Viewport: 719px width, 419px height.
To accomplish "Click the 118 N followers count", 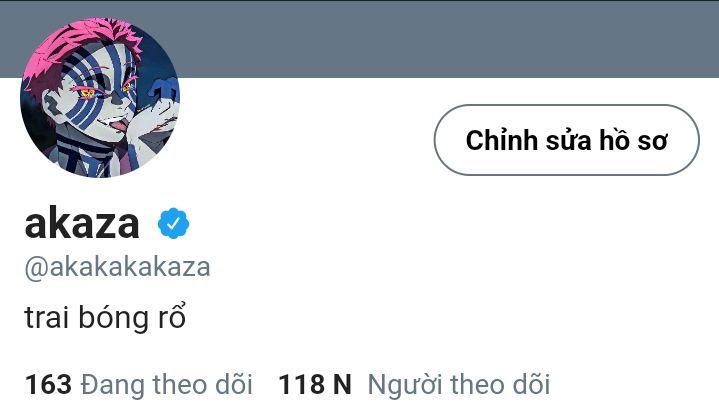I will 315,384.
